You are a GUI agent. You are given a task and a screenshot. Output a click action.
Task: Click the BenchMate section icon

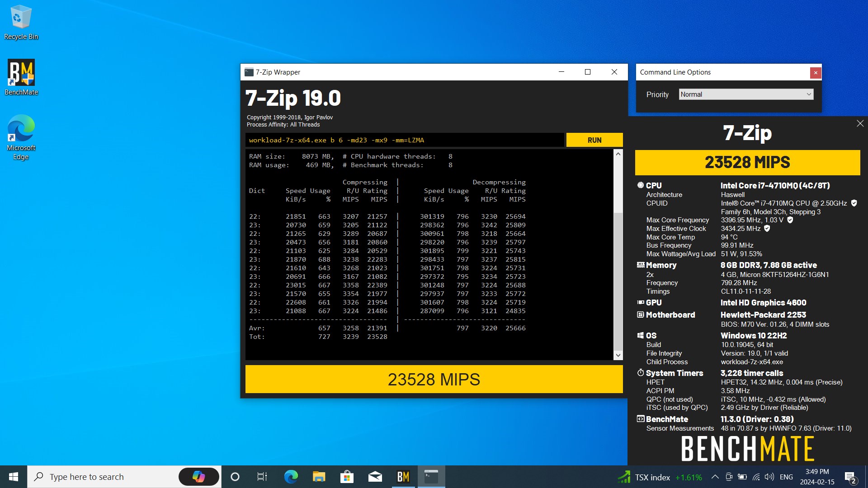pos(641,419)
